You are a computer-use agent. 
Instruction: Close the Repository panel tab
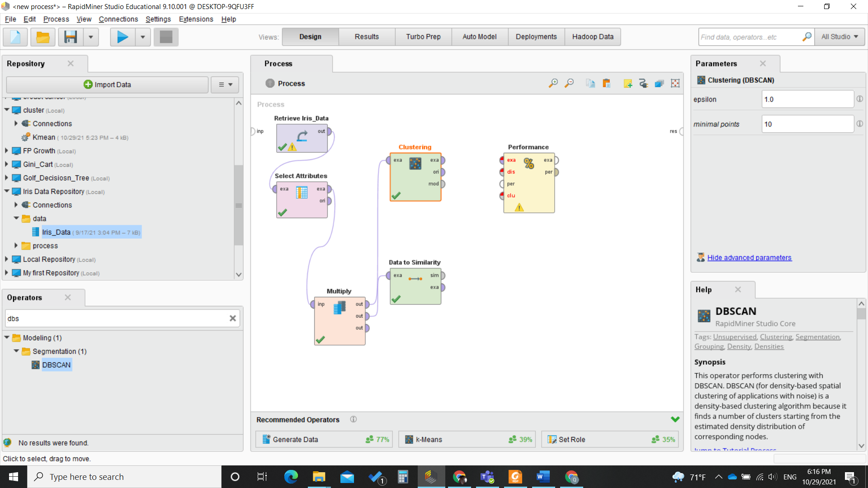[71, 63]
